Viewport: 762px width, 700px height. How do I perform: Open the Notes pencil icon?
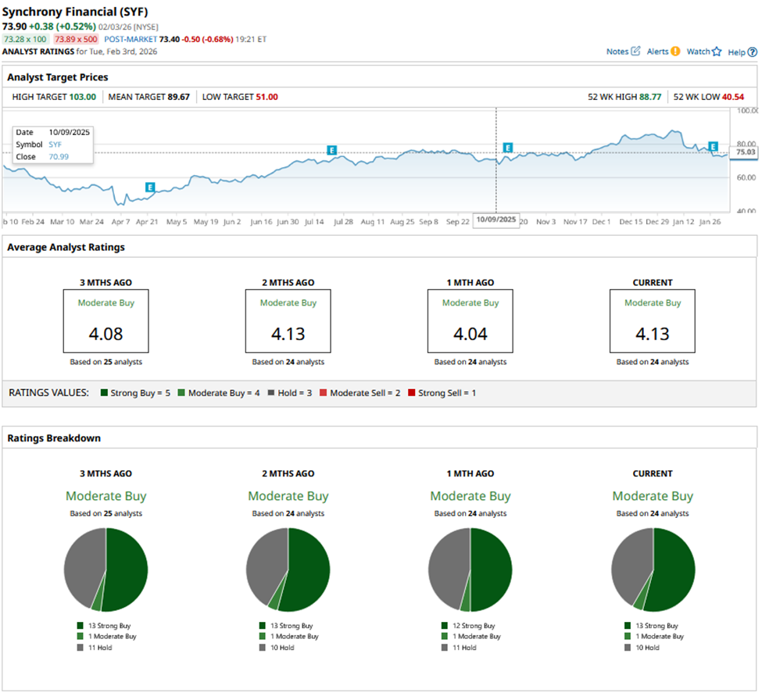pos(635,52)
